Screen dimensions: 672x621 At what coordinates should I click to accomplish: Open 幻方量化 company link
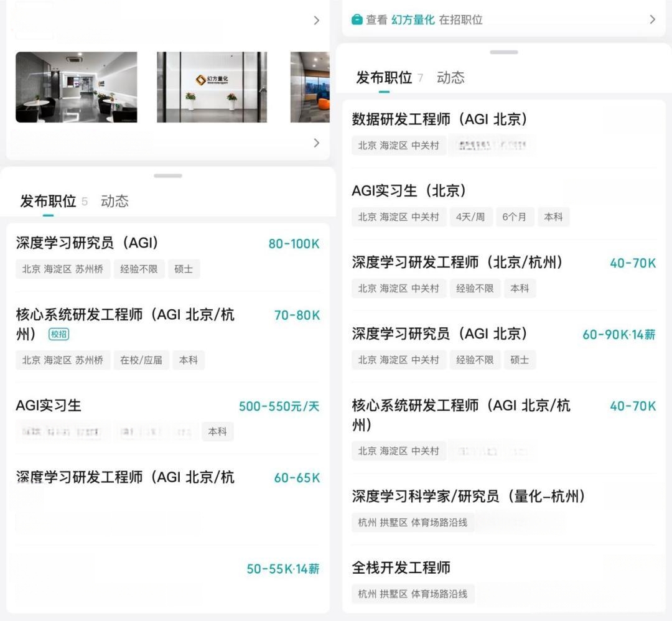(413, 20)
